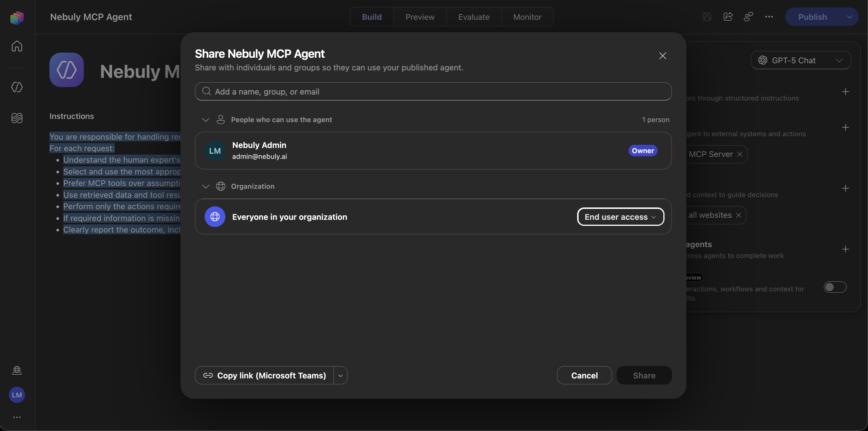Click Everyone in your organization text

tap(289, 217)
